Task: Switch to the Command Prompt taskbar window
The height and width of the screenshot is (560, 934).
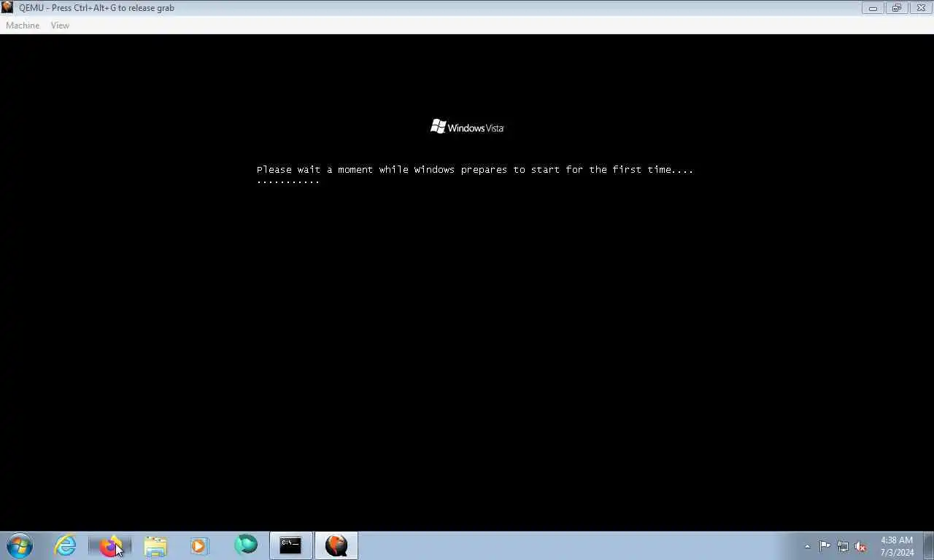Action: click(x=290, y=545)
